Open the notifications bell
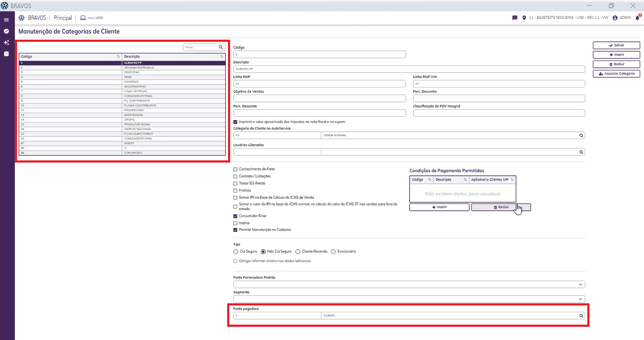The width and height of the screenshot is (644, 340). pyautogui.click(x=638, y=17)
